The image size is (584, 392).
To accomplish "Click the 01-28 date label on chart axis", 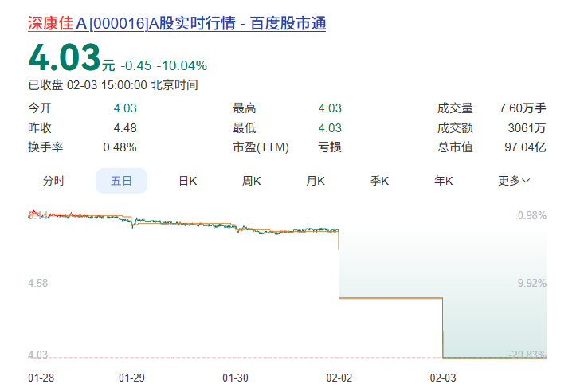I will 41,378.
